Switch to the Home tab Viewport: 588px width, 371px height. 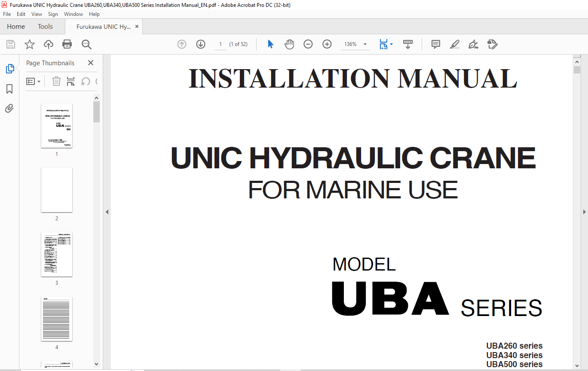[16, 27]
